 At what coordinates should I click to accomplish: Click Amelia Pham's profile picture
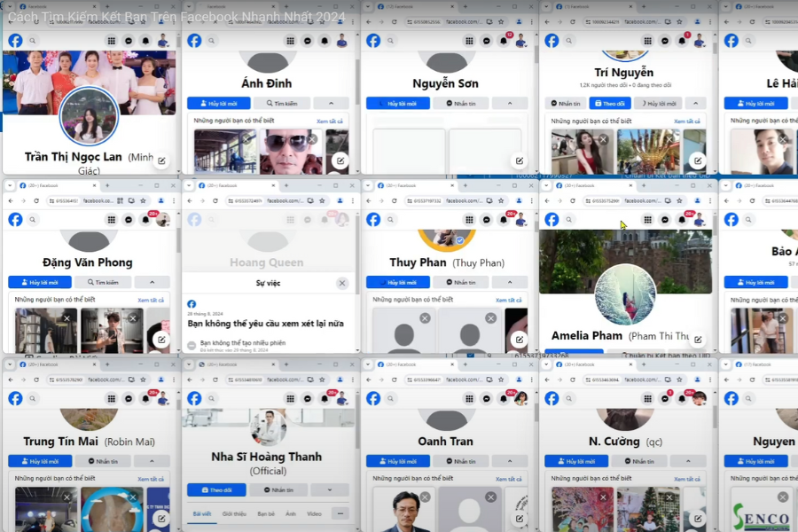(625, 294)
